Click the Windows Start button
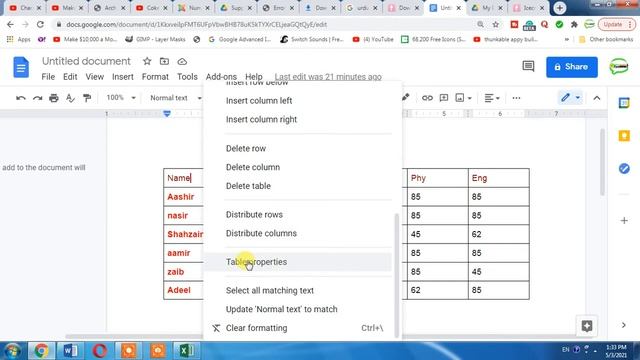Viewport: 640px width, 360px height. click(x=12, y=351)
